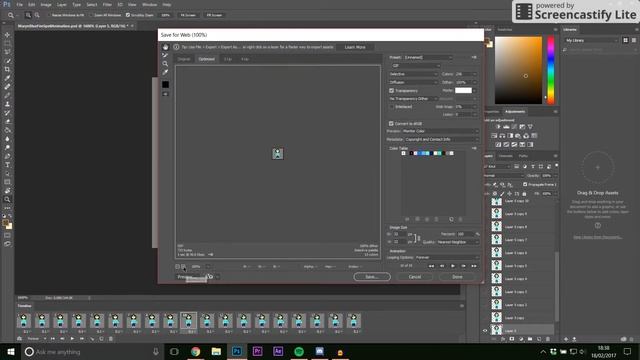The height and width of the screenshot is (360, 640).
Task: Select the Type tool in Photoshop toolbar
Action: click(x=7, y=165)
